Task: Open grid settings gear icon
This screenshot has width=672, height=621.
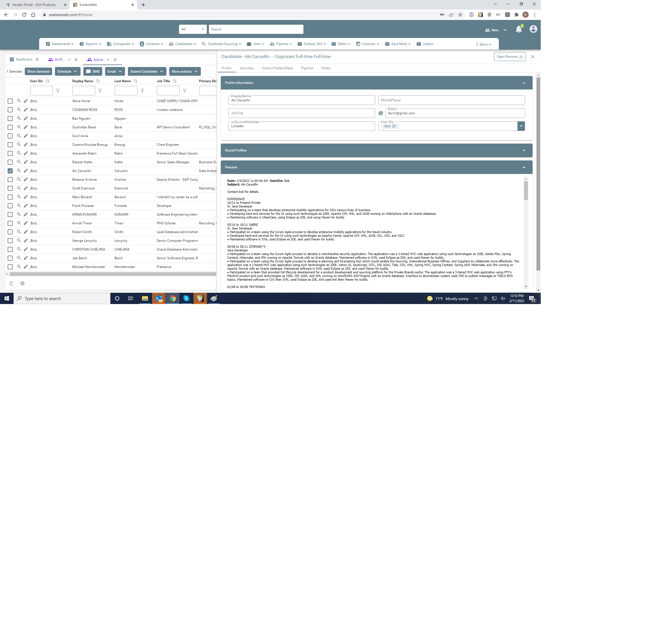Action: coord(22,283)
